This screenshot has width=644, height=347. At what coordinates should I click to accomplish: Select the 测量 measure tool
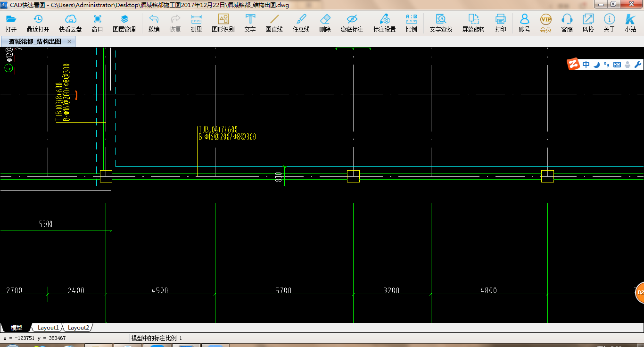[x=196, y=23]
